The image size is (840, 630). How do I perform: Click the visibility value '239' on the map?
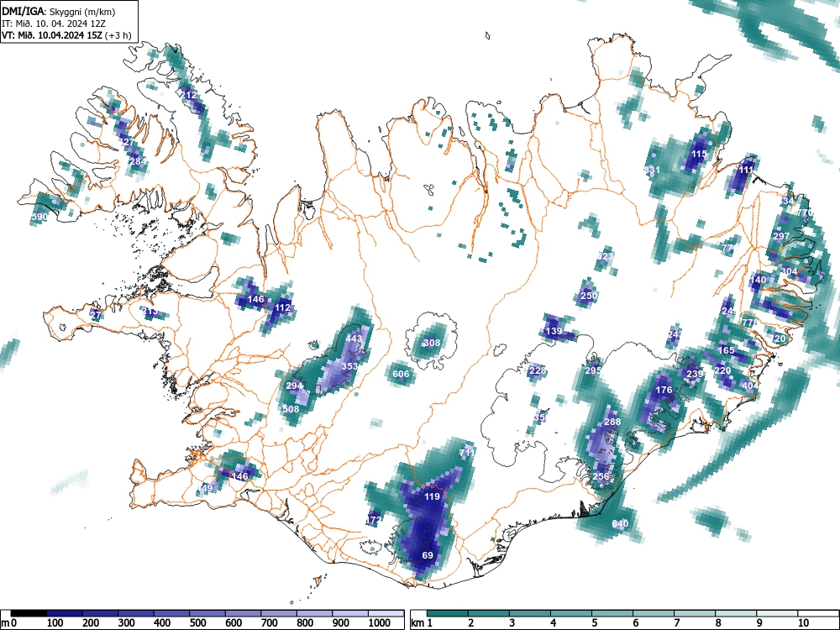point(695,374)
